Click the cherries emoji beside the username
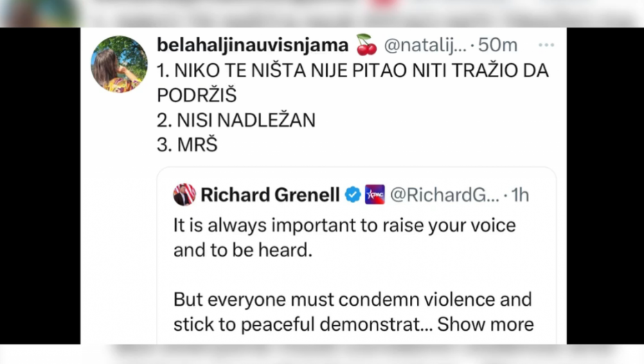The image size is (644, 364). pyautogui.click(x=366, y=45)
